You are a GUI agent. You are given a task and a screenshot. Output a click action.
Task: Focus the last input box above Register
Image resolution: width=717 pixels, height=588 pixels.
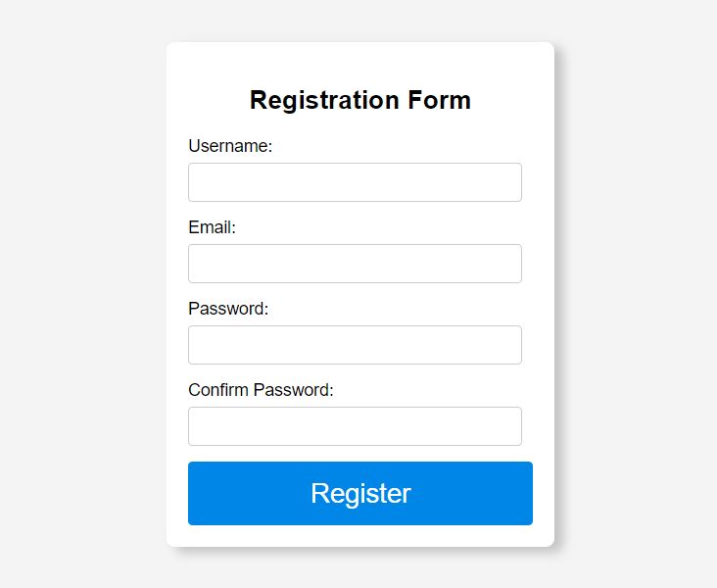355,426
